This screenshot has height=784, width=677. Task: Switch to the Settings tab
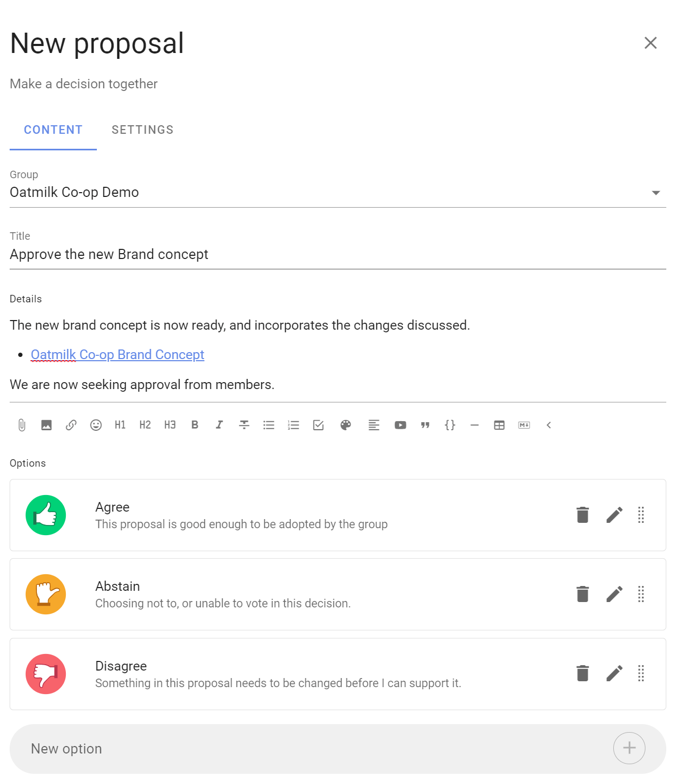(x=142, y=130)
